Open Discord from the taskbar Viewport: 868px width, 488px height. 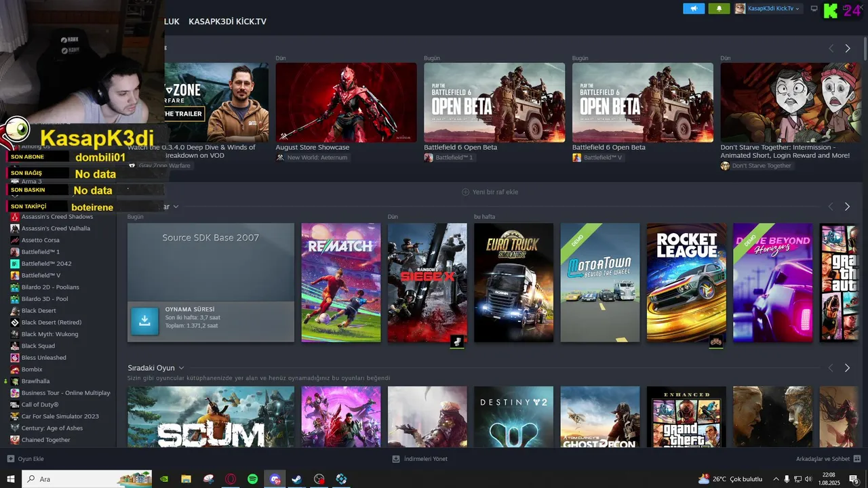(x=275, y=479)
